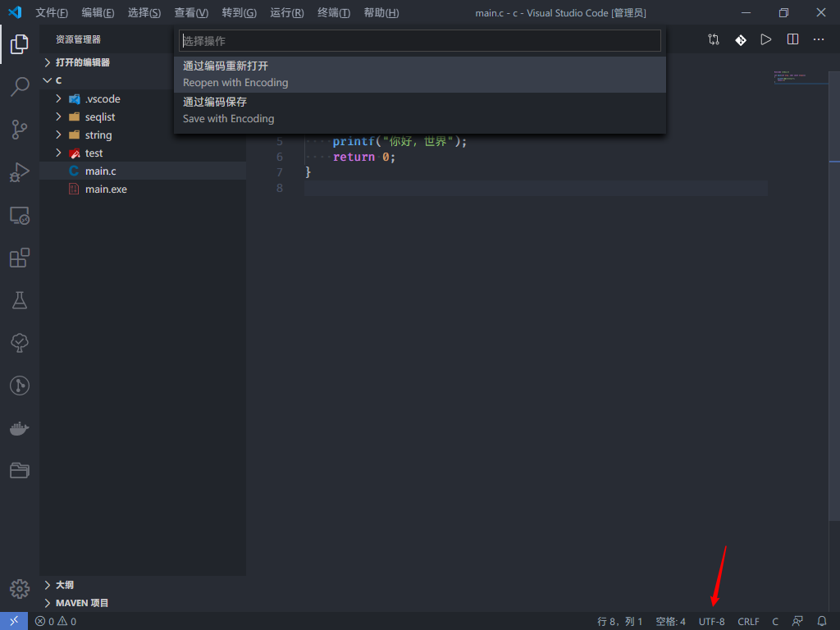The height and width of the screenshot is (630, 840).
Task: Open the Docker panel icon
Action: tap(20, 428)
